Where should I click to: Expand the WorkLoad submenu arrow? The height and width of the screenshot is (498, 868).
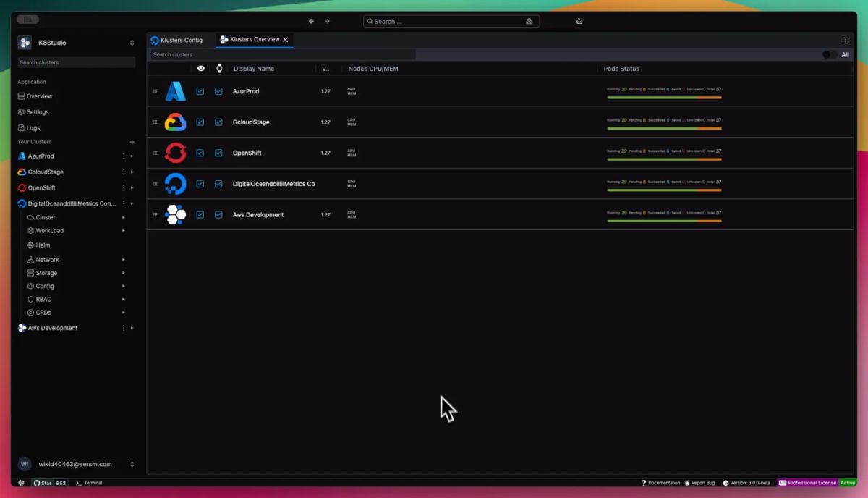click(124, 231)
